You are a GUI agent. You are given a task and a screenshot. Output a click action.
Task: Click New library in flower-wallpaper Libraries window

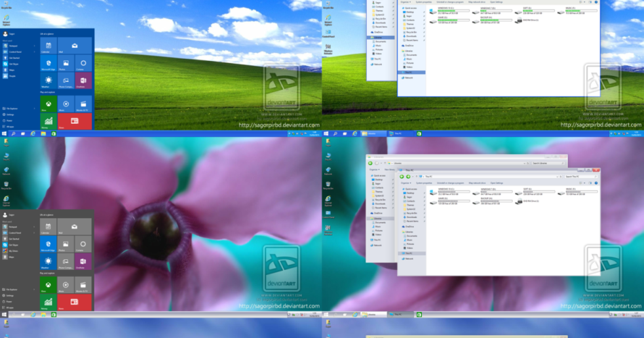[389, 170]
